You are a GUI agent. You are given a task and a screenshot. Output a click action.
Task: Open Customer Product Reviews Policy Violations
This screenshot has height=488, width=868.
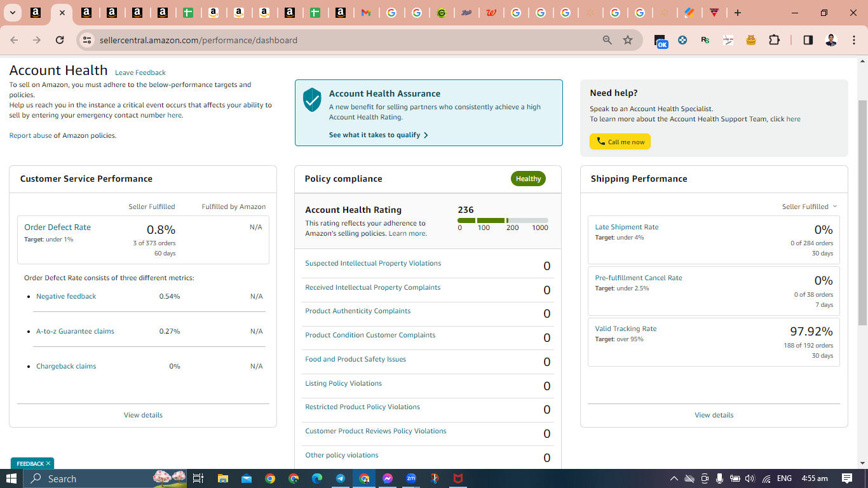click(376, 431)
